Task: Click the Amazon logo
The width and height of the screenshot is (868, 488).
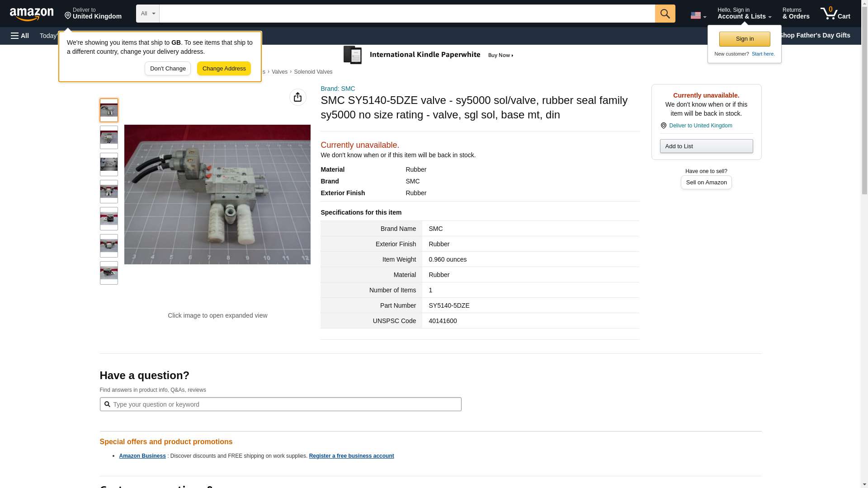Action: click(32, 14)
